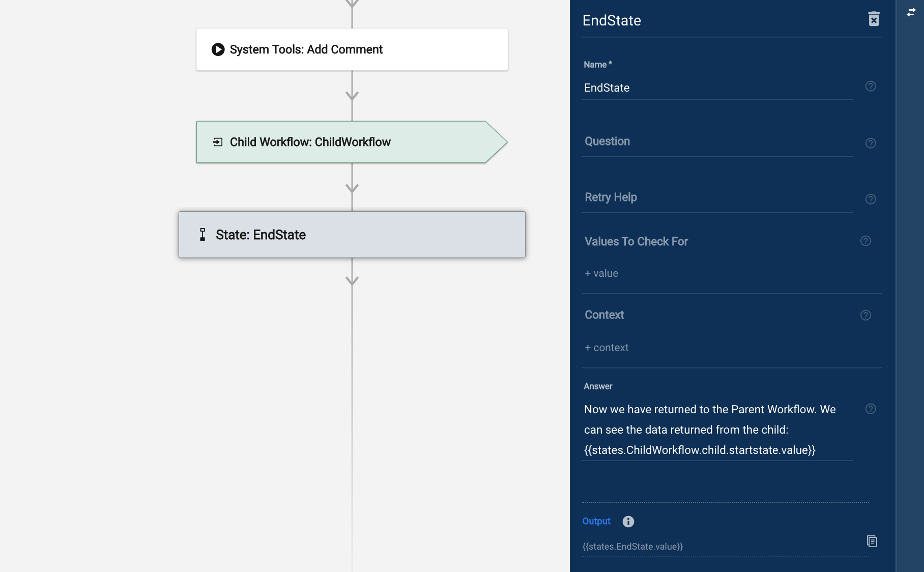This screenshot has width=924, height=572.
Task: Add a new value to check for
Action: pos(601,273)
